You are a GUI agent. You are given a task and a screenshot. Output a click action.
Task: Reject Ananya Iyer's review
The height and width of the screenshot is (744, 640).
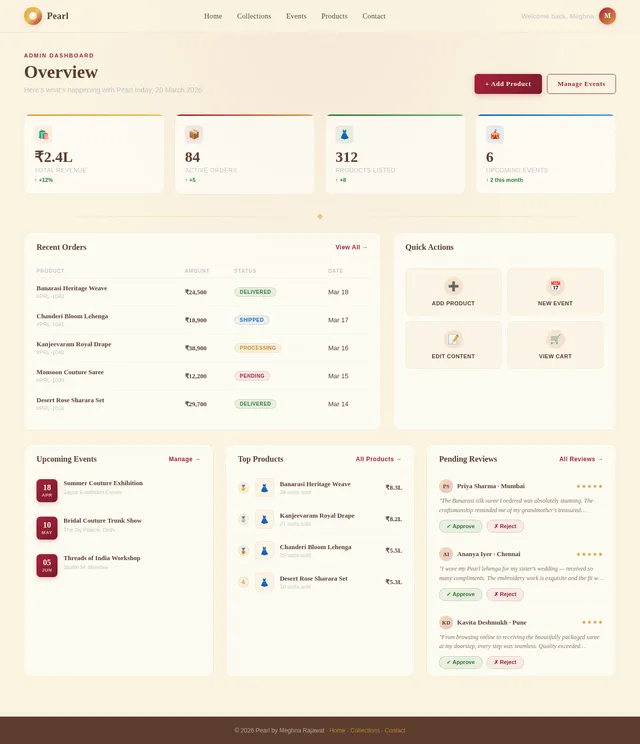click(505, 594)
